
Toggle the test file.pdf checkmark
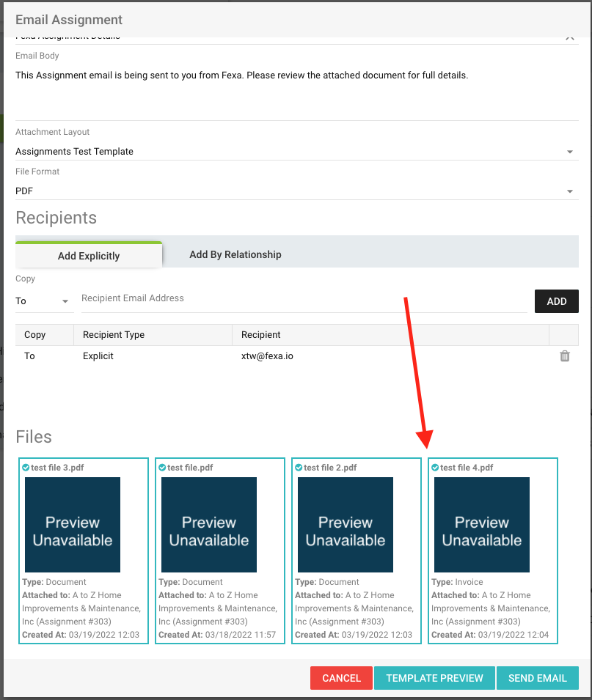tap(163, 468)
